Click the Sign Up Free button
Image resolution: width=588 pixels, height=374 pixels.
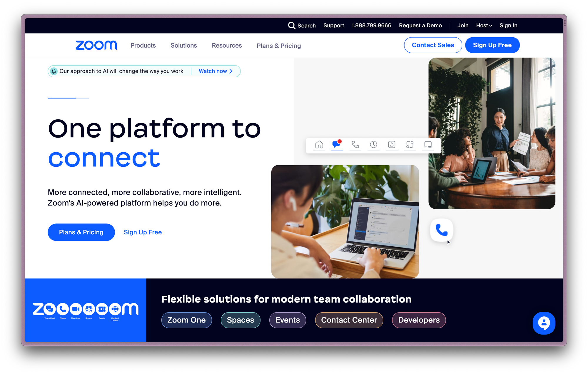click(x=492, y=45)
